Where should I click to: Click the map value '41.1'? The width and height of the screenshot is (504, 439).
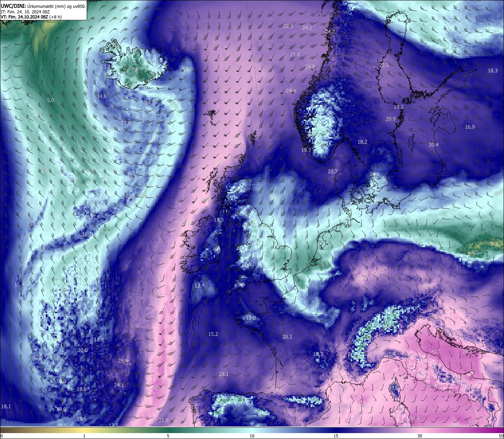(436, 351)
